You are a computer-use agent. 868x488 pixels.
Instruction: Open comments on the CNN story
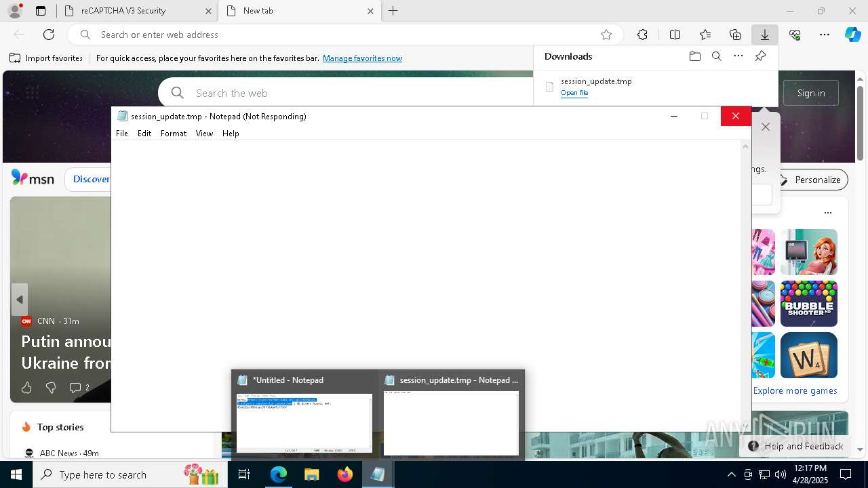79,388
